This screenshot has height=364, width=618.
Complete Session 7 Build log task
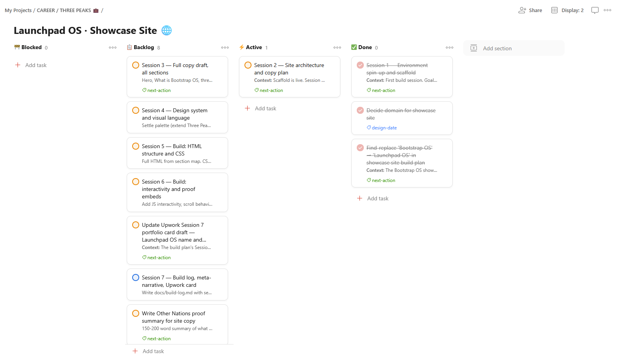tap(136, 277)
